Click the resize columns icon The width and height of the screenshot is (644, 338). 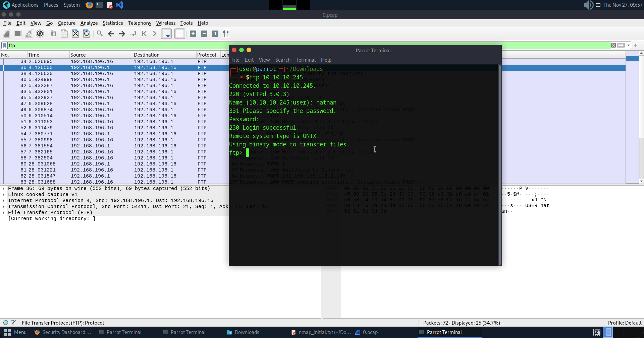point(226,33)
